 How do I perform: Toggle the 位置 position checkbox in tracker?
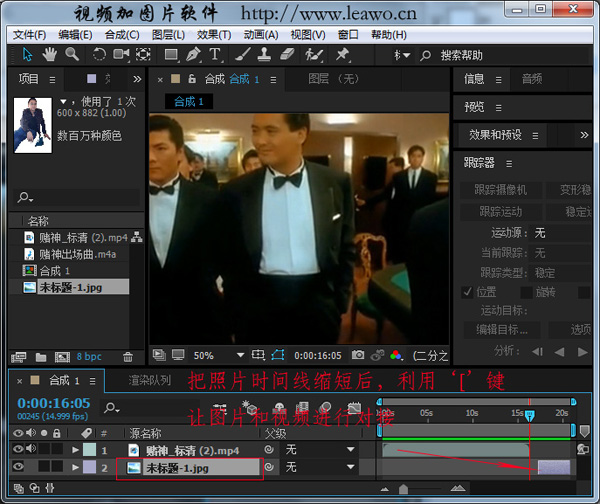[468, 292]
